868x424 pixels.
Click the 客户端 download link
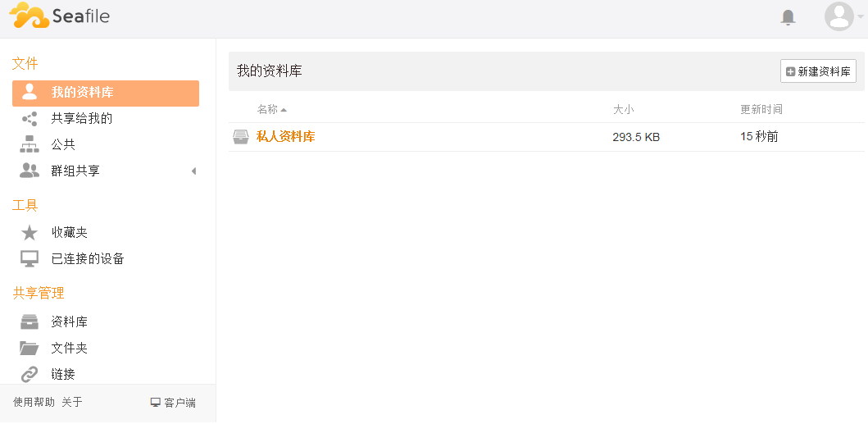tap(173, 403)
